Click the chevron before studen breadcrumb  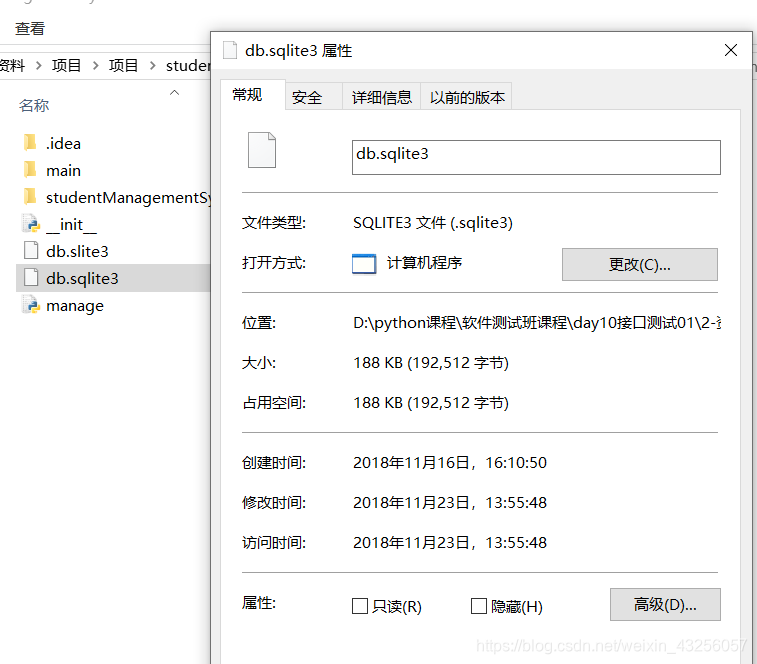(153, 65)
